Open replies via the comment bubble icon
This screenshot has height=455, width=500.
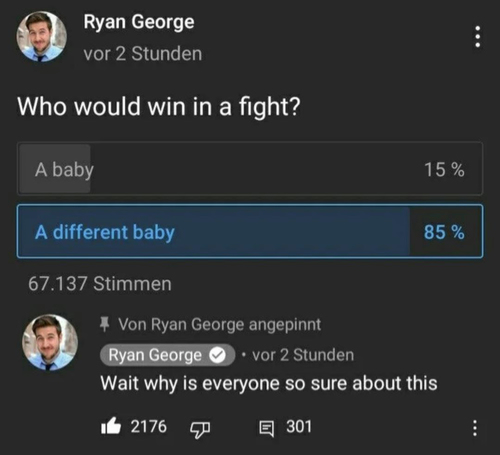[267, 428]
